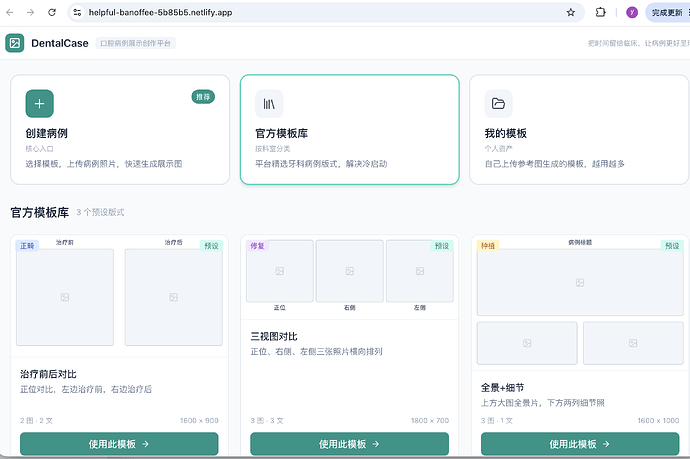
Task: Click the library icon in 官方模板库 card
Action: click(269, 103)
